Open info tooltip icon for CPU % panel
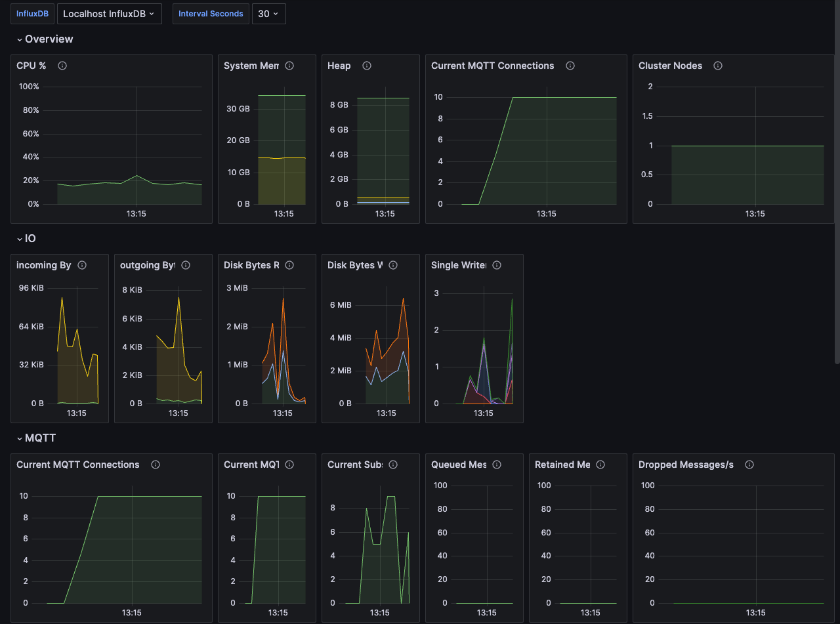 coord(62,66)
